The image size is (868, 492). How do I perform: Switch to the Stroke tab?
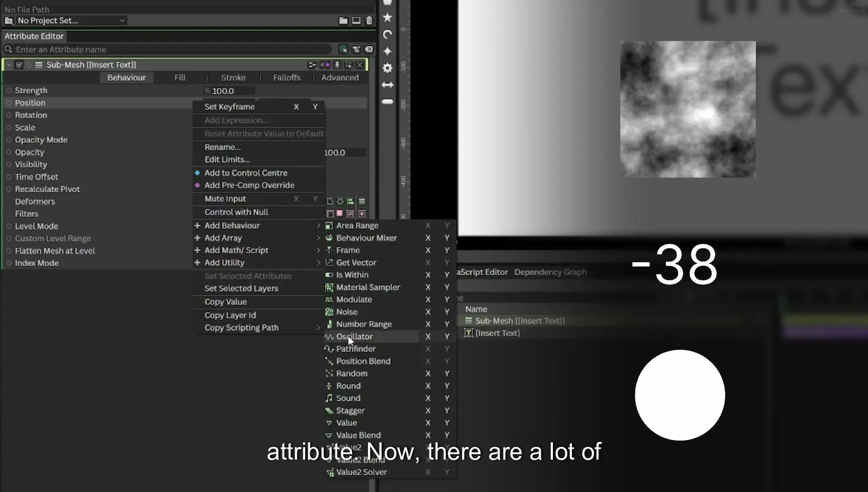(x=233, y=78)
